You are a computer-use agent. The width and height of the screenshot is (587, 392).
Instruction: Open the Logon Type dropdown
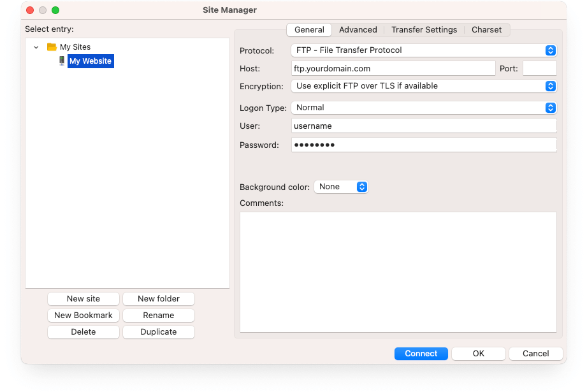click(x=549, y=107)
